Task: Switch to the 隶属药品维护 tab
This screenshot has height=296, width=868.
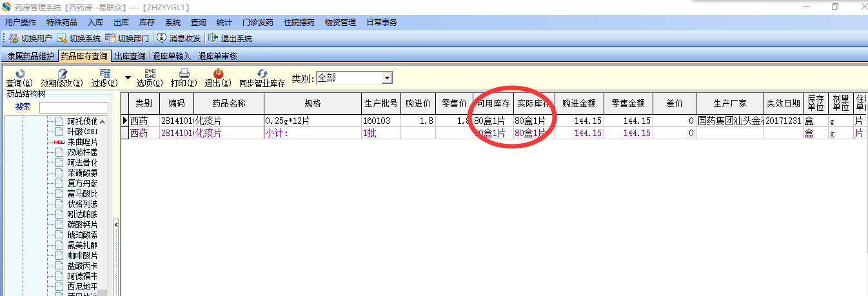Action: (31, 56)
